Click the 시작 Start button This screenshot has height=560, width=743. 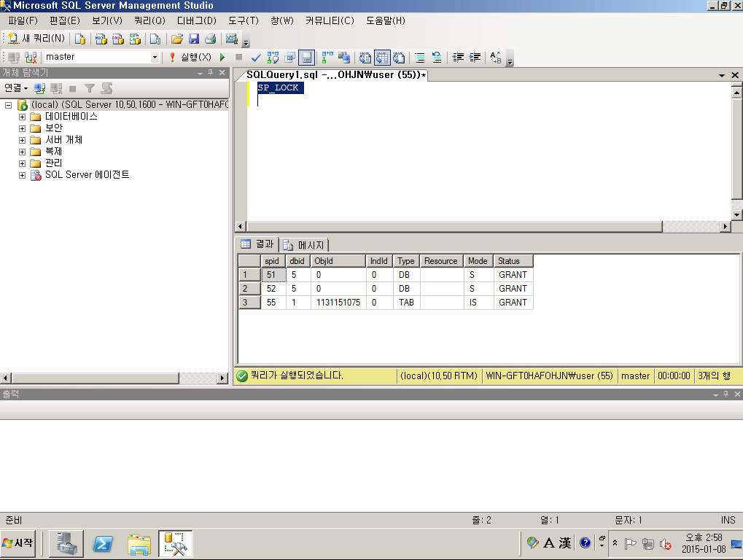point(18,543)
